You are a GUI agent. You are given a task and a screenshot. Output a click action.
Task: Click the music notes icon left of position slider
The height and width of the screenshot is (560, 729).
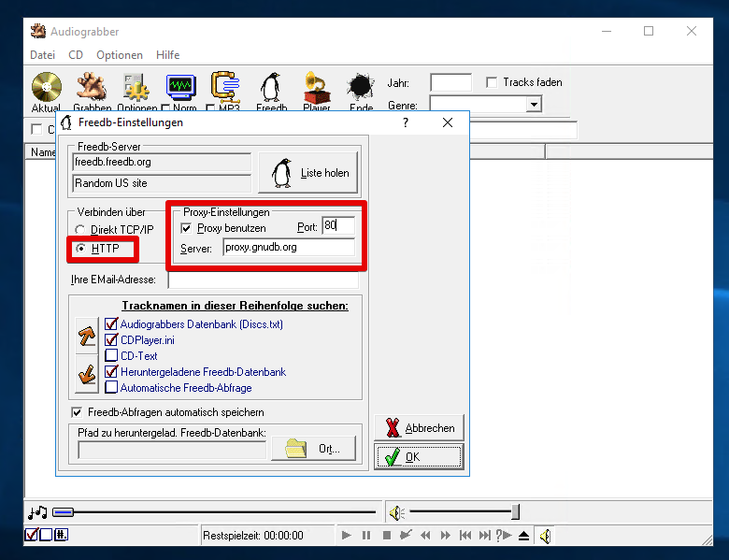(37, 512)
